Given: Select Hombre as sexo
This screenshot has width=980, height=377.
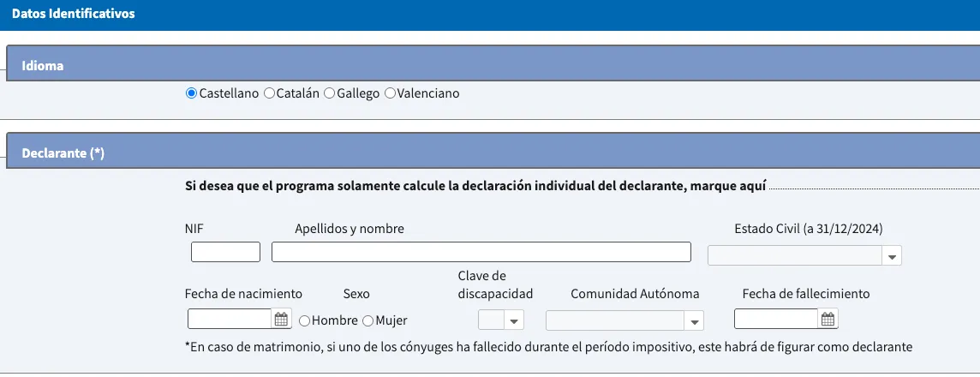Looking at the screenshot, I should (305, 320).
